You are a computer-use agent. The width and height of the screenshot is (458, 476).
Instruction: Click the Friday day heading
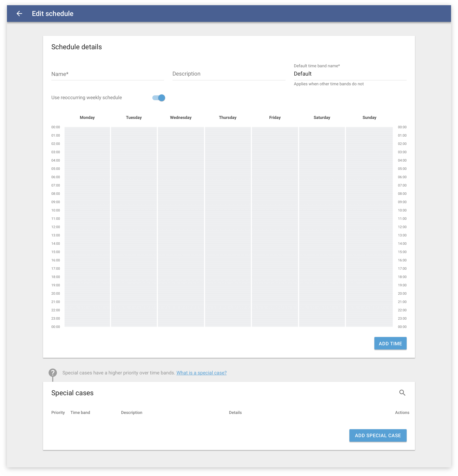click(x=275, y=118)
